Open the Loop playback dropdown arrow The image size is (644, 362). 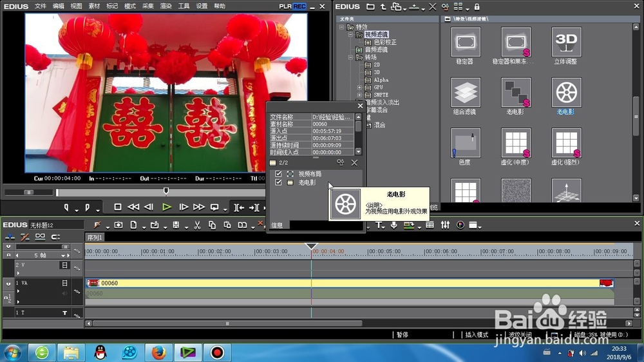pyautogui.click(x=225, y=210)
